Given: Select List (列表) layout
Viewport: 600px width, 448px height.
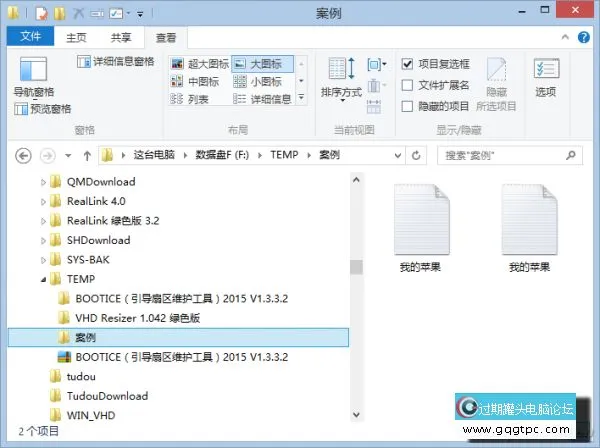Looking at the screenshot, I should click(189, 99).
